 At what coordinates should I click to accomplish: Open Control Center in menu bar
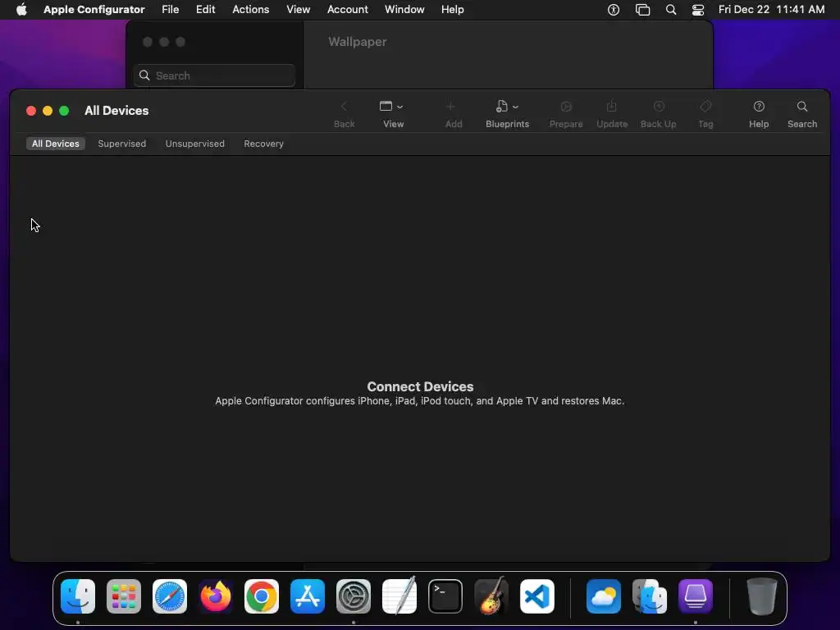(x=698, y=10)
